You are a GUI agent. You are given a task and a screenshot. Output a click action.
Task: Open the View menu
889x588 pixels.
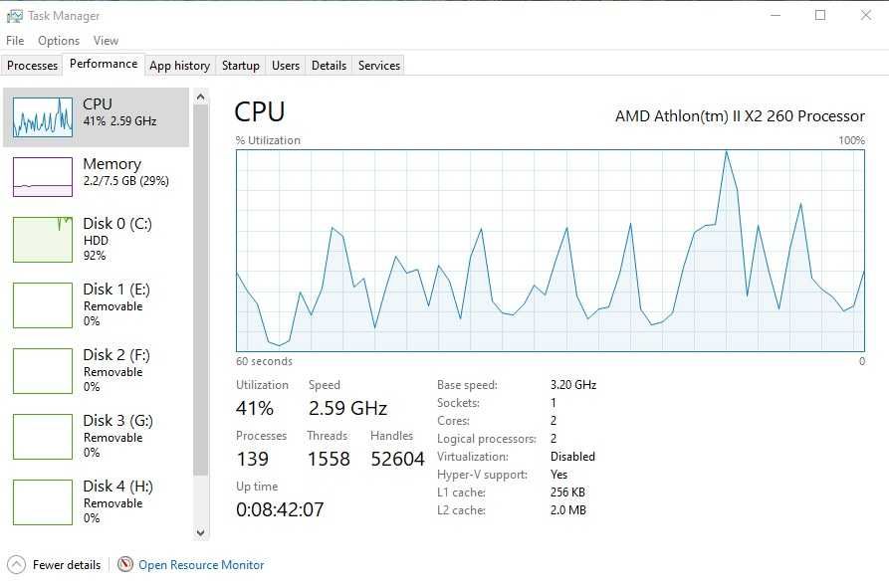106,41
